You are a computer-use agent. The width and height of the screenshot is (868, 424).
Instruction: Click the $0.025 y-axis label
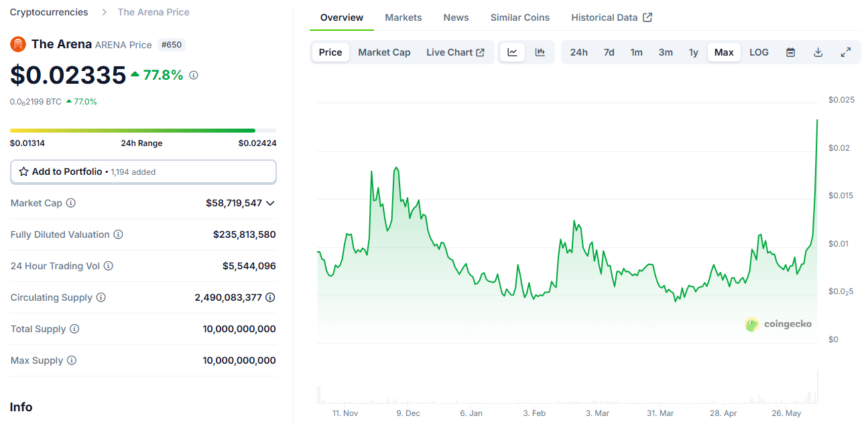coord(841,100)
